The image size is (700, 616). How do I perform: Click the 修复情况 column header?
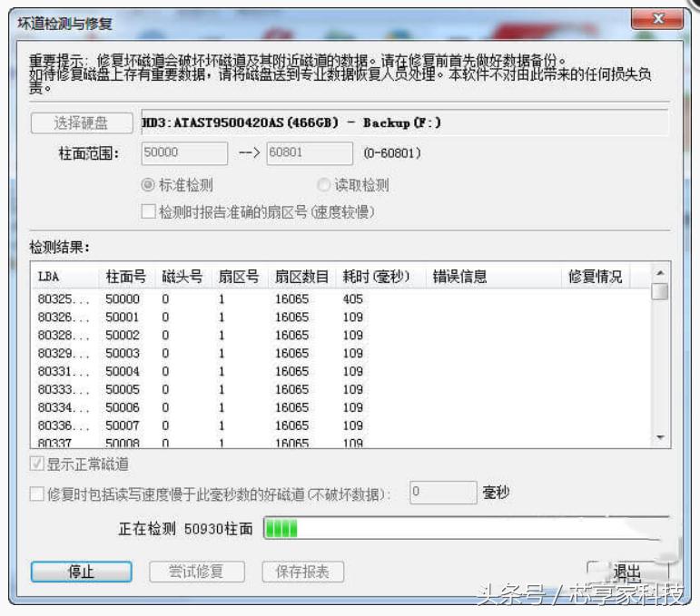click(596, 277)
